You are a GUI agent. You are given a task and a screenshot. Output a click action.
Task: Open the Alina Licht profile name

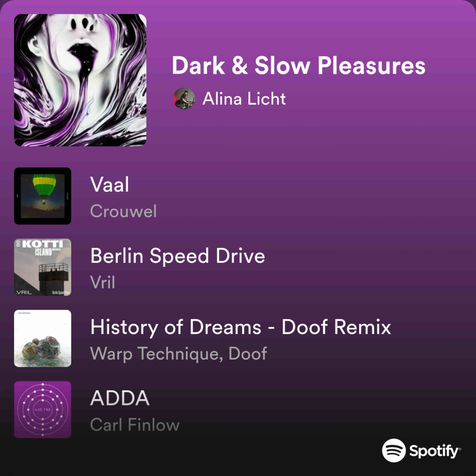[x=244, y=99]
